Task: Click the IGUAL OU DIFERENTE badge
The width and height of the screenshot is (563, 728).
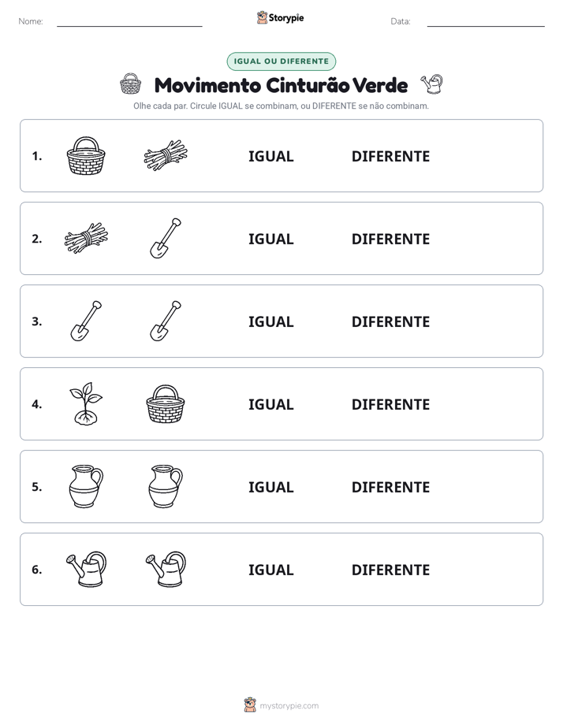Action: (x=281, y=61)
